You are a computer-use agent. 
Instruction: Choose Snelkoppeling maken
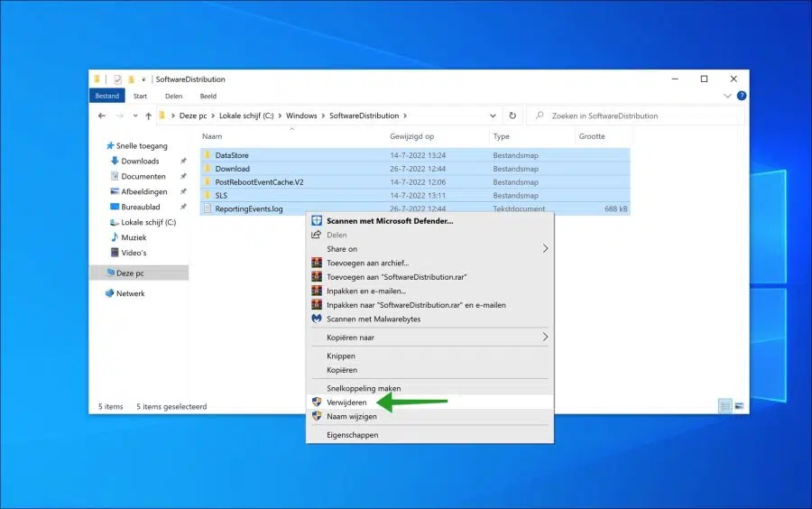(x=429, y=388)
